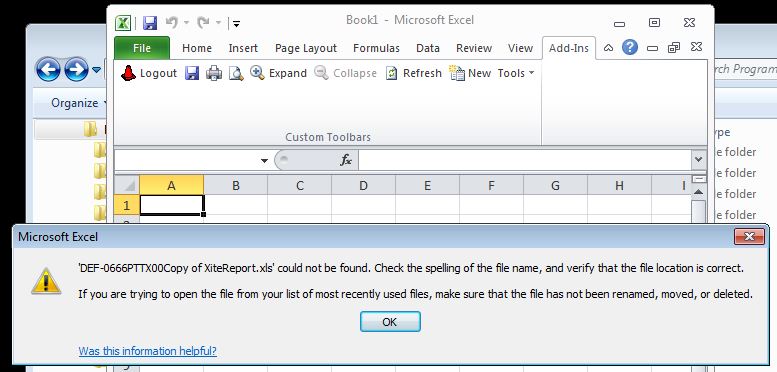Save workbook from Quick Access Toolbar
Viewport: 777px width, 372px height.
(x=150, y=23)
